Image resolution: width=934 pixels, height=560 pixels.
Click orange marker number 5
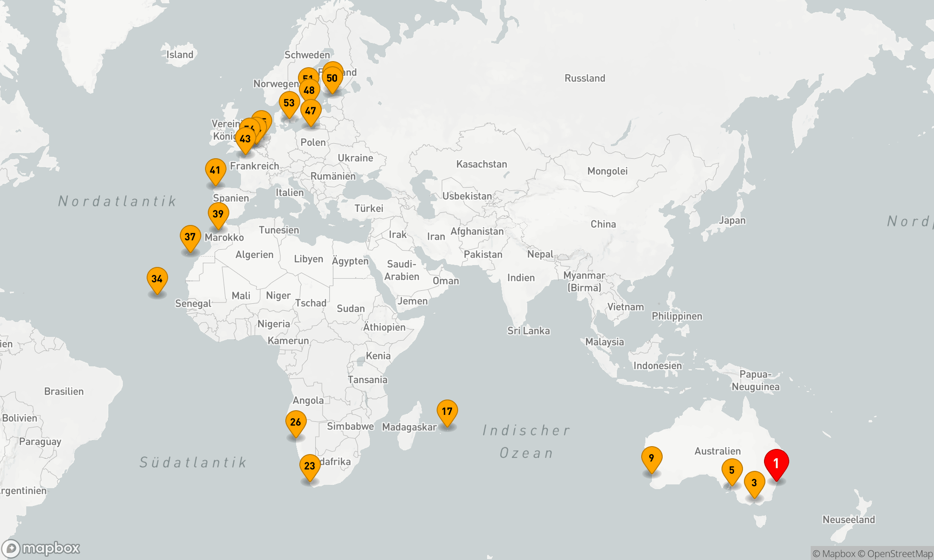(732, 470)
